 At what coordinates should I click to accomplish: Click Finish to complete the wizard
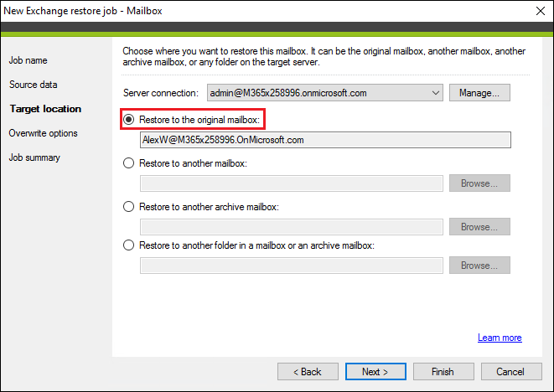[443, 372]
